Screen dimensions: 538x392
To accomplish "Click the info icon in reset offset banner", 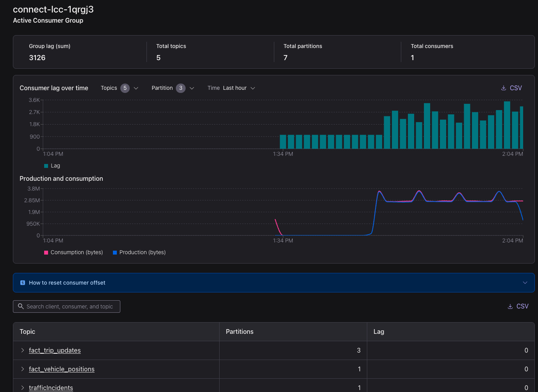I will [23, 283].
